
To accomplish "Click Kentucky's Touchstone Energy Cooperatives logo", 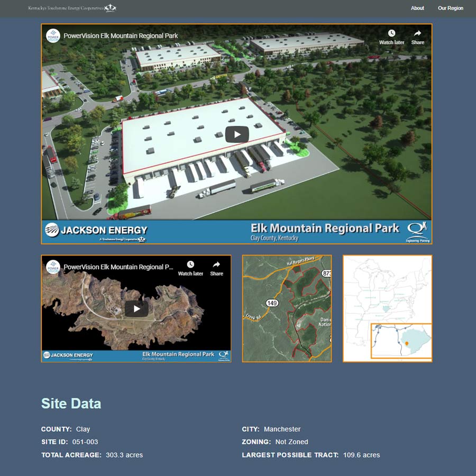I will (72, 8).
